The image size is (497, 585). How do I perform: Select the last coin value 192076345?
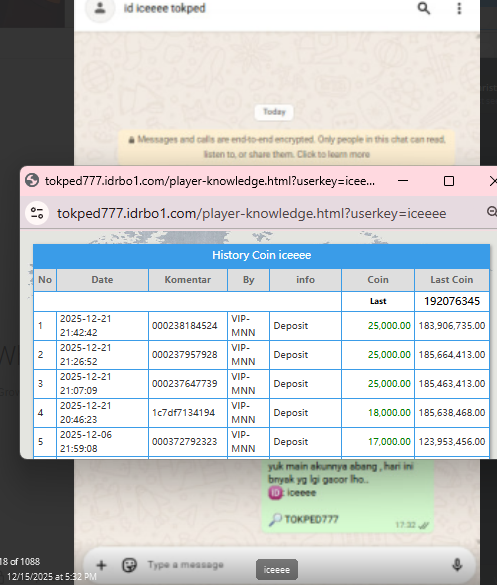tap(452, 301)
